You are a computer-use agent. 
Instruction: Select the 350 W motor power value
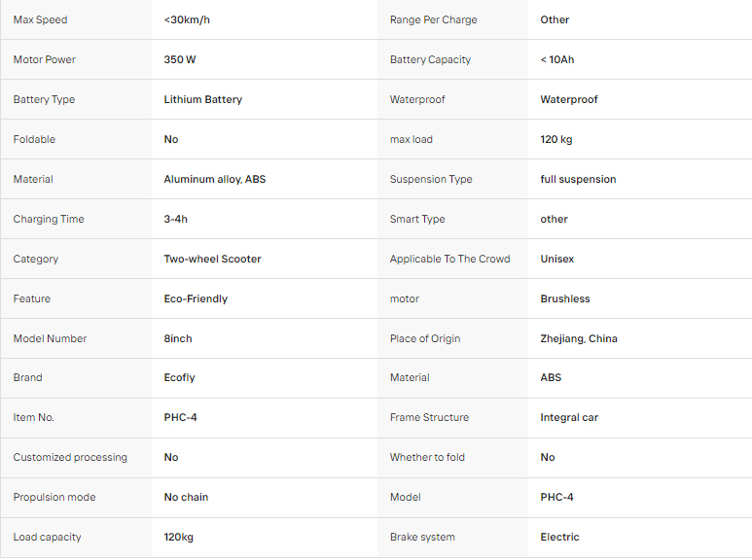[180, 59]
